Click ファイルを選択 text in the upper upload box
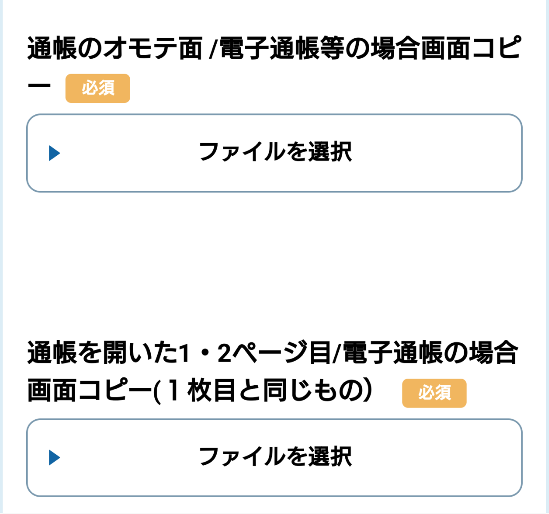 tap(275, 152)
